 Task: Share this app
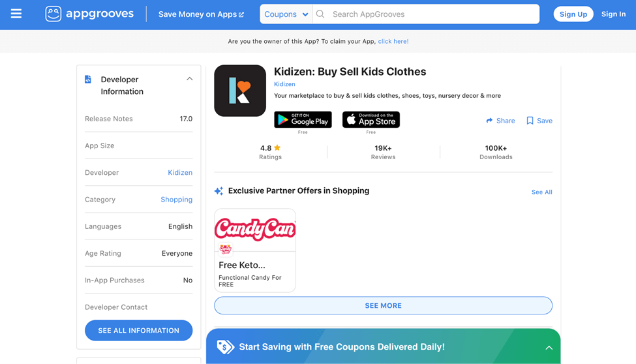pos(500,121)
